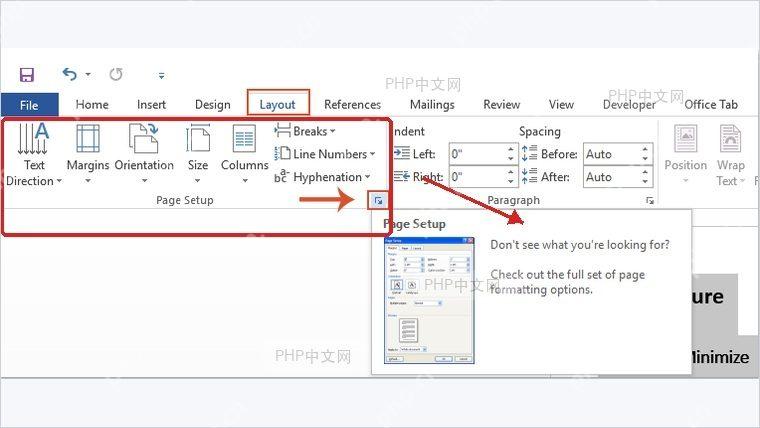Click the Save icon in quick access toolbar

(26, 75)
